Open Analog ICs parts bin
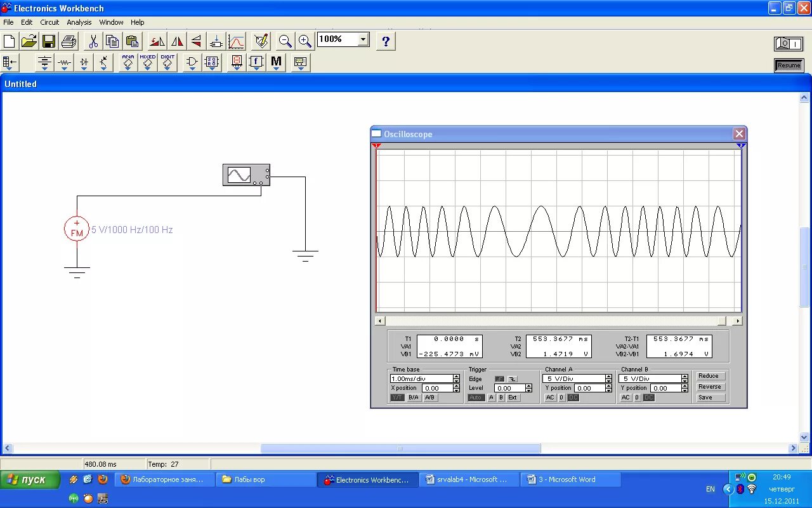The image size is (812, 508). (128, 62)
